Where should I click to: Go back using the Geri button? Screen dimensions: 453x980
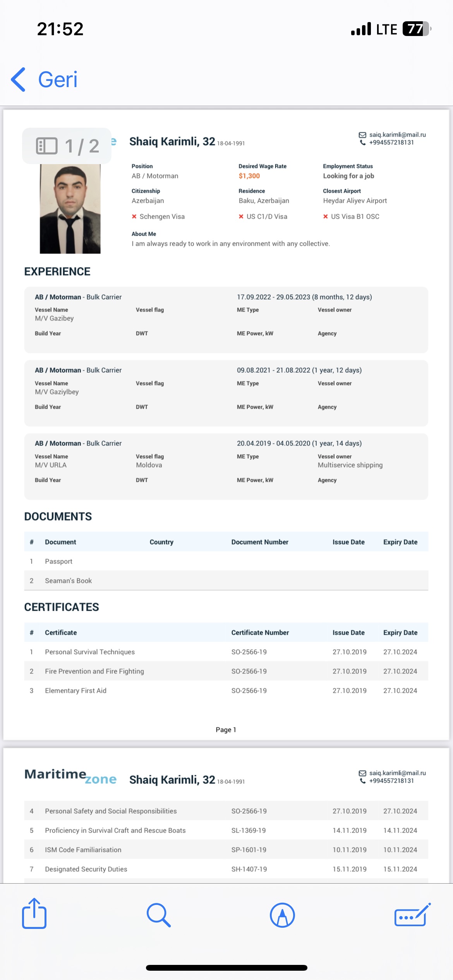click(58, 80)
